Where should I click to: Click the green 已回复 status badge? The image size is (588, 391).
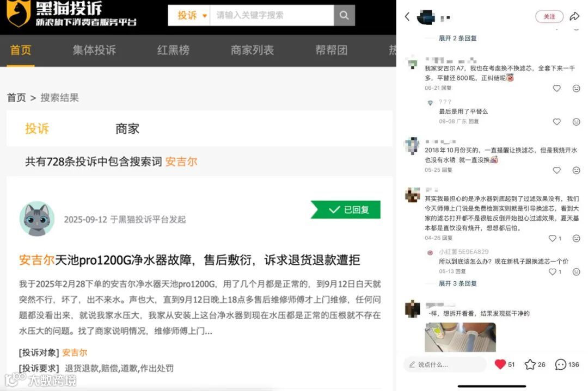click(346, 209)
